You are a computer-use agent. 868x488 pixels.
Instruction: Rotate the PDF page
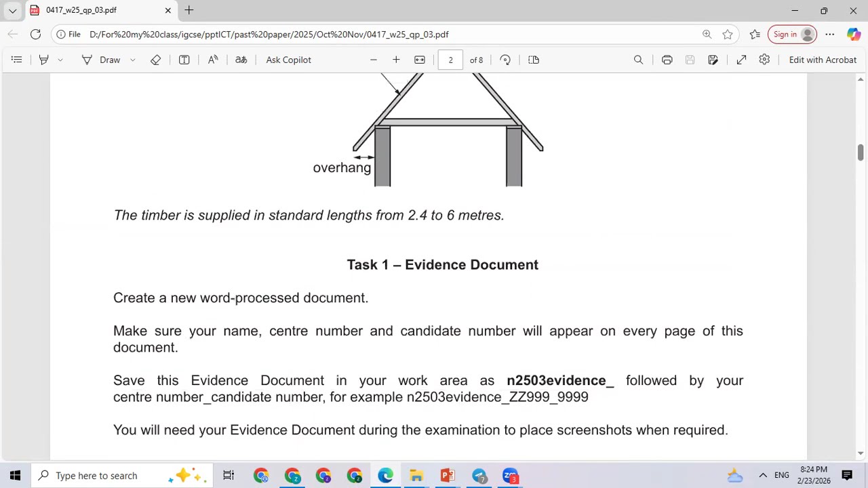(505, 60)
